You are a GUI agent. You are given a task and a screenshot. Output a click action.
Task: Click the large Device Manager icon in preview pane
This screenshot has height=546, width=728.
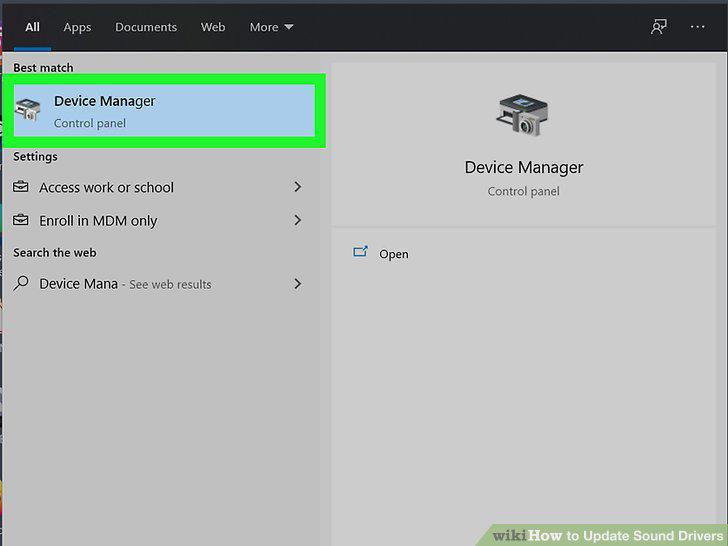tap(522, 115)
